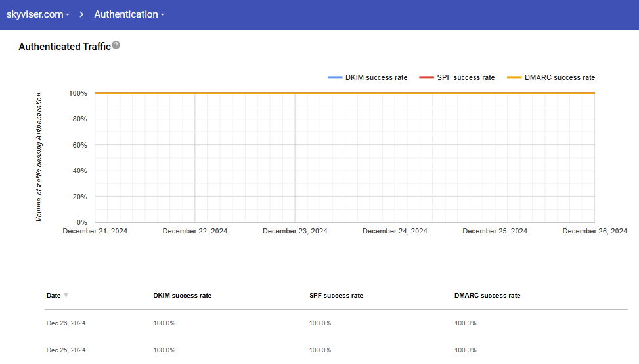The image size is (639, 364).
Task: Click the orange DMARC legend line marker
Action: (514, 77)
